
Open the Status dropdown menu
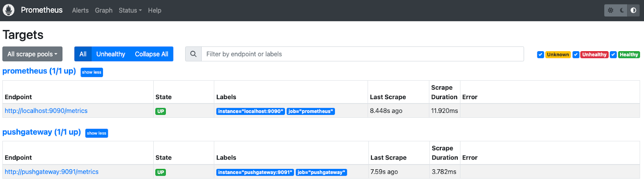[130, 10]
